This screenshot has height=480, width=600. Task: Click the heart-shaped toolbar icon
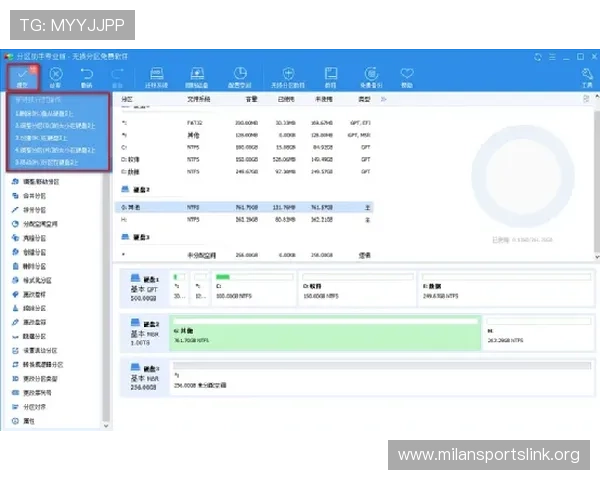pos(407,77)
